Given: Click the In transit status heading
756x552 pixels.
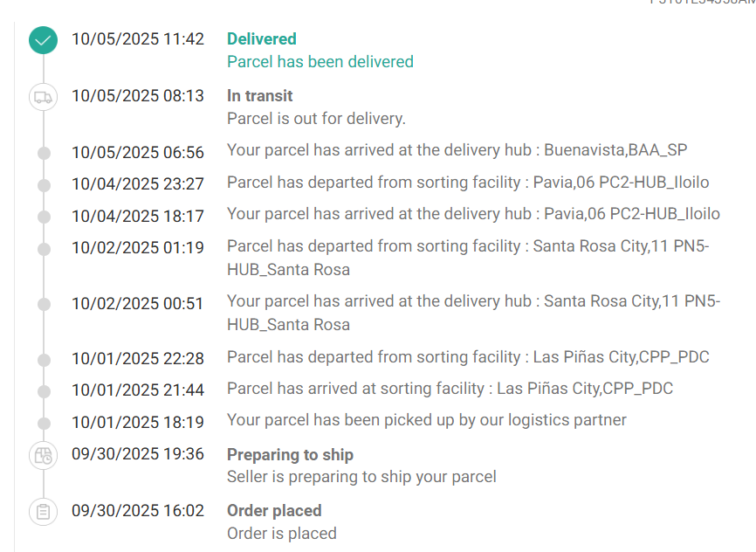Looking at the screenshot, I should tap(259, 96).
